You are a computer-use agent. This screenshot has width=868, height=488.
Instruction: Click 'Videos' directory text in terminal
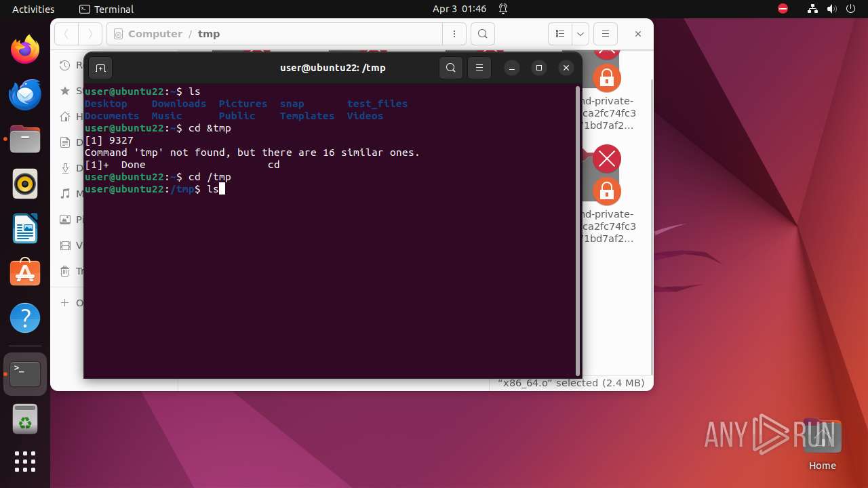365,116
